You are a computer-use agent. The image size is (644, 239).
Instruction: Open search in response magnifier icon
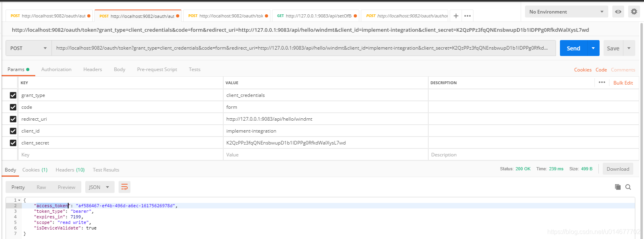point(628,187)
